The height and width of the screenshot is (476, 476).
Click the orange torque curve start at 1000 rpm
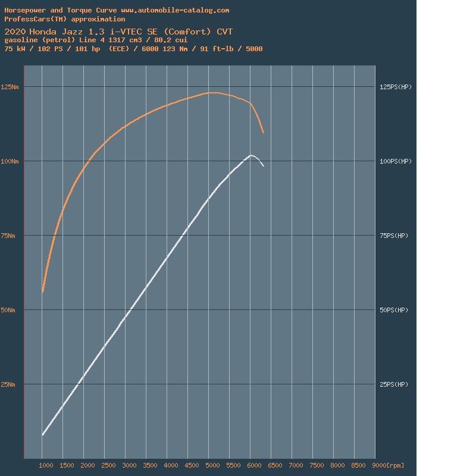(43, 292)
